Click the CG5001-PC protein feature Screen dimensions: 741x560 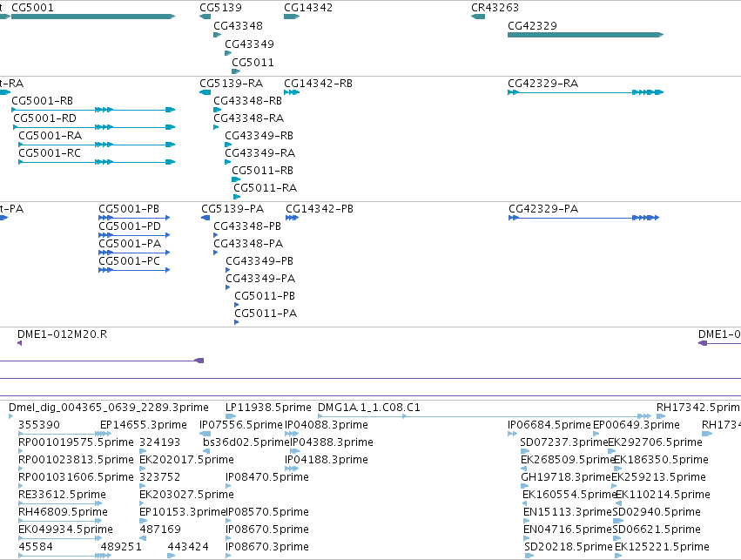[134, 270]
